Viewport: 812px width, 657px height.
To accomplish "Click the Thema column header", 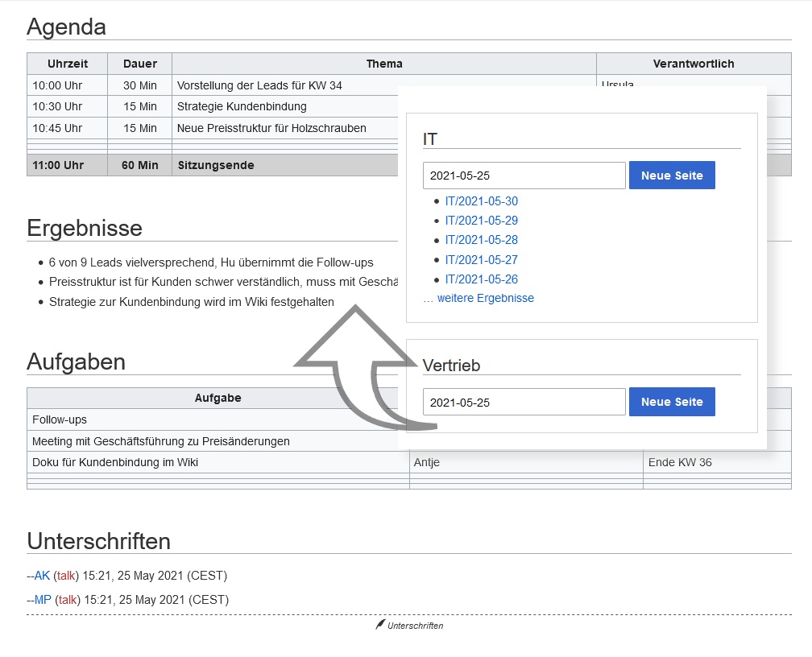I will (384, 64).
